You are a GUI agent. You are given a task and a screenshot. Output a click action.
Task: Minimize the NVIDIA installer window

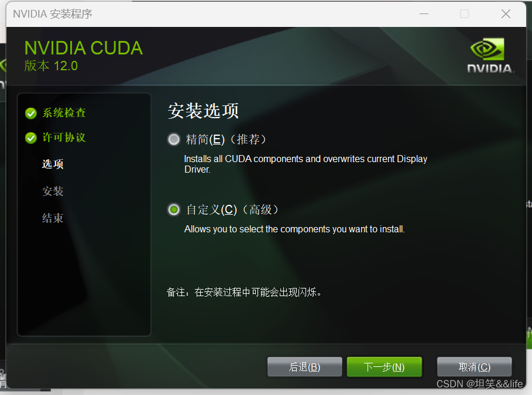[424, 14]
